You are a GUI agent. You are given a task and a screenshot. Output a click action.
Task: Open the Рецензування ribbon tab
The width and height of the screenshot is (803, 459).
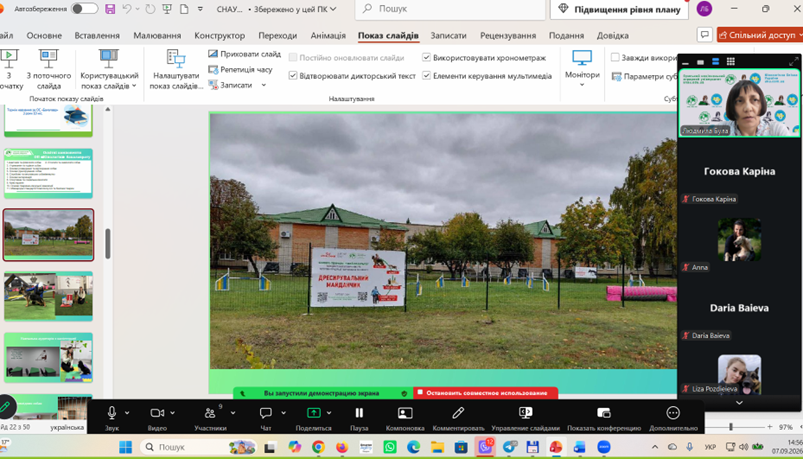pyautogui.click(x=508, y=35)
